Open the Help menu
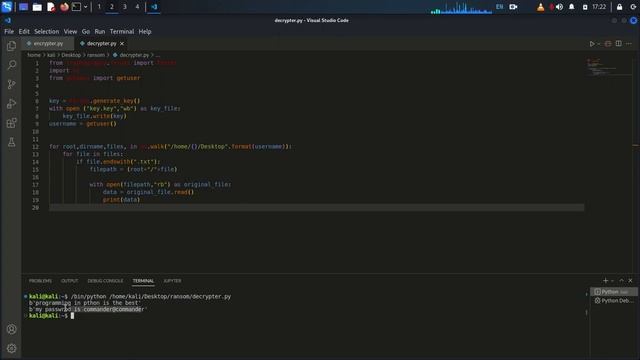The height and width of the screenshot is (360, 640). point(145,31)
